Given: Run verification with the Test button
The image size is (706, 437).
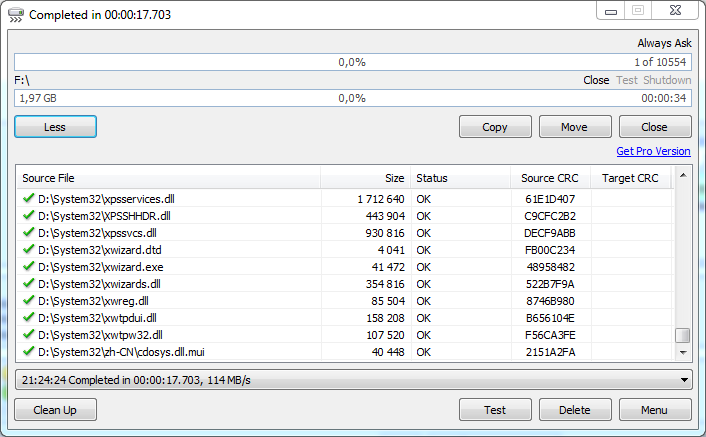Looking at the screenshot, I should (495, 410).
